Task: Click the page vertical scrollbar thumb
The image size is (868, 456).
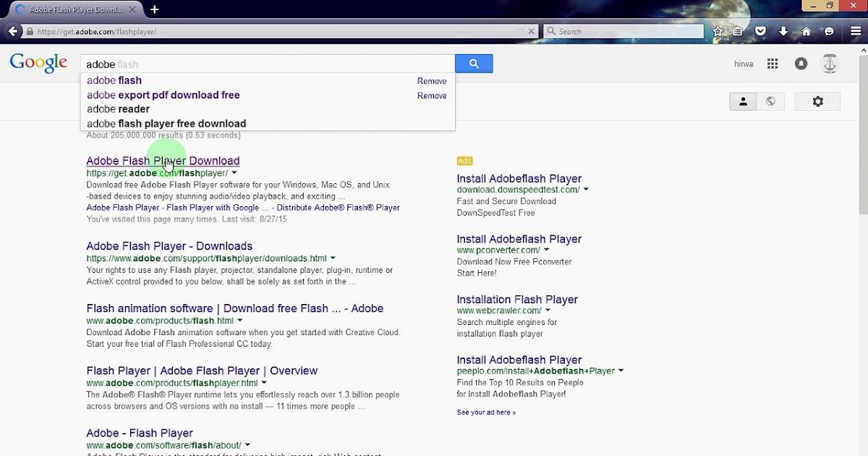Action: coord(863,133)
